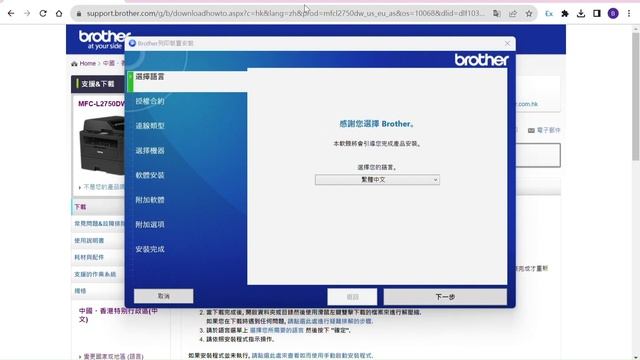
Task: Go back in browser history
Action: pyautogui.click(x=11, y=13)
